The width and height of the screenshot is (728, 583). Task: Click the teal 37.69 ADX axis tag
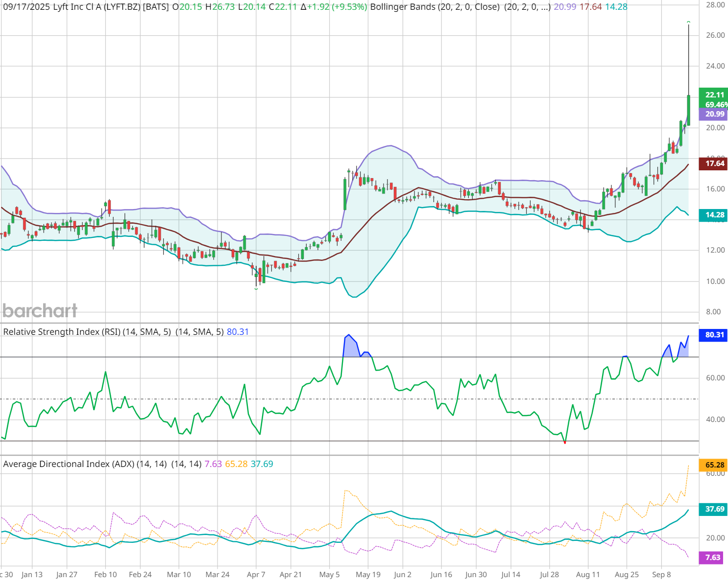(x=714, y=510)
